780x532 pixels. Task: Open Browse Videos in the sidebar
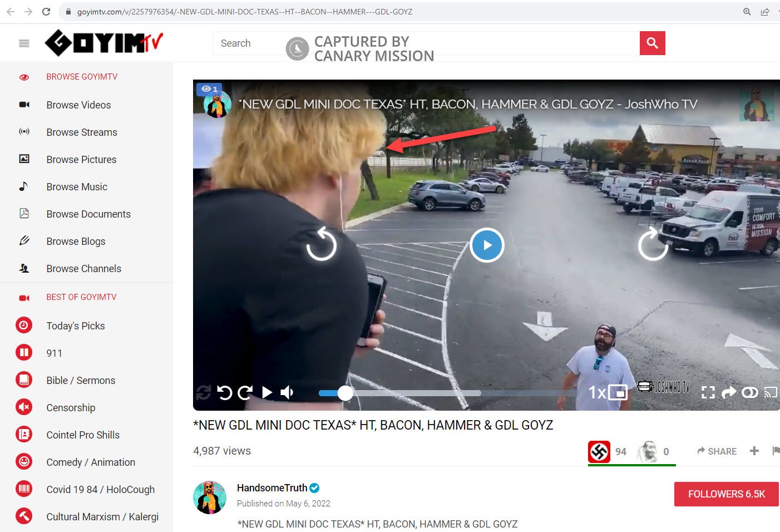78,105
